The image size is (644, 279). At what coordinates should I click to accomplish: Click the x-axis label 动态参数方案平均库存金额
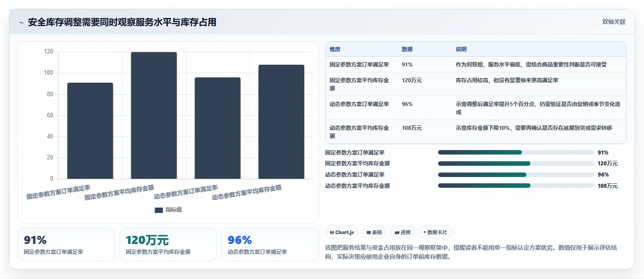pos(247,192)
